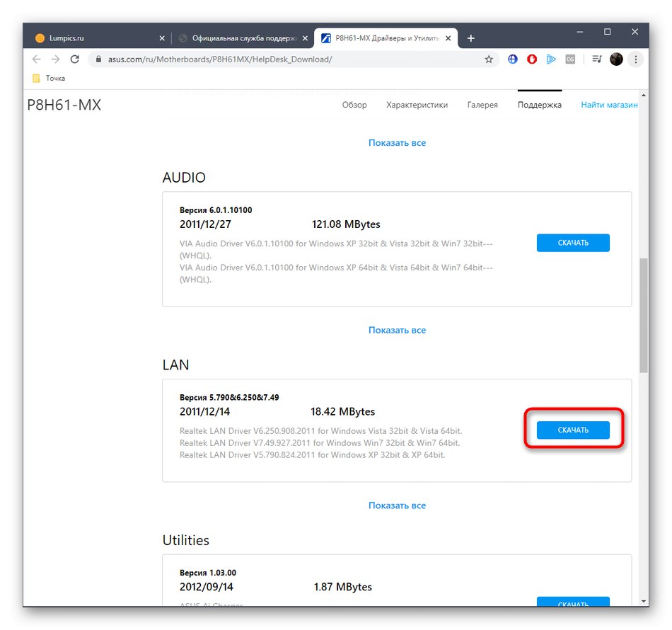
Task: Open the media playlist extension icon
Action: pyautogui.click(x=595, y=59)
